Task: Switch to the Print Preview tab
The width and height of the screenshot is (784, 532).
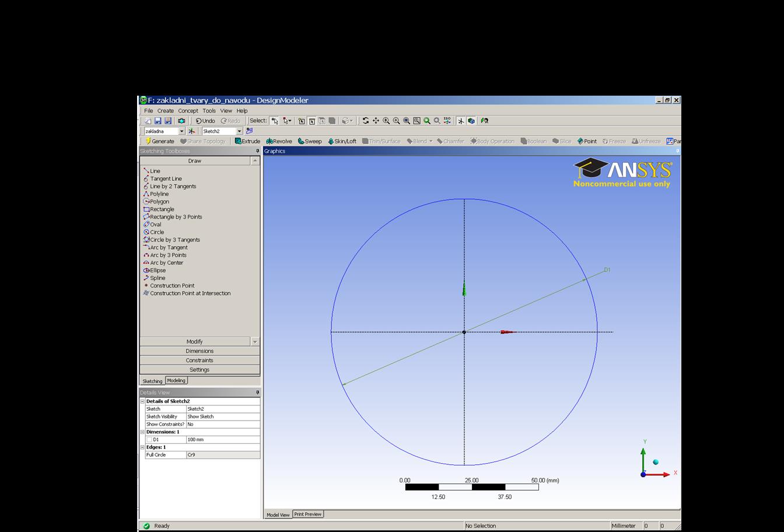Action: [308, 514]
